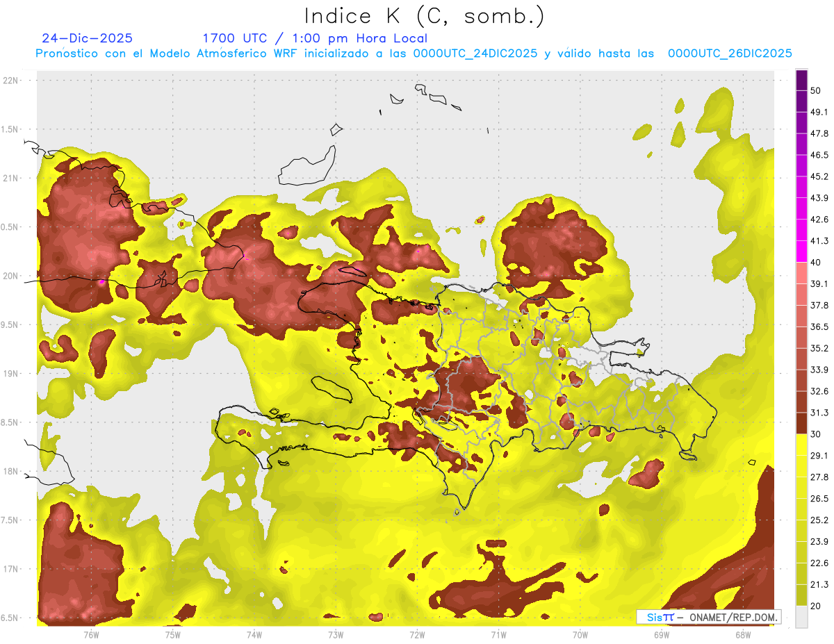834x644 pixels.
Task: Select the '36.5' scale value
Action: (819, 327)
